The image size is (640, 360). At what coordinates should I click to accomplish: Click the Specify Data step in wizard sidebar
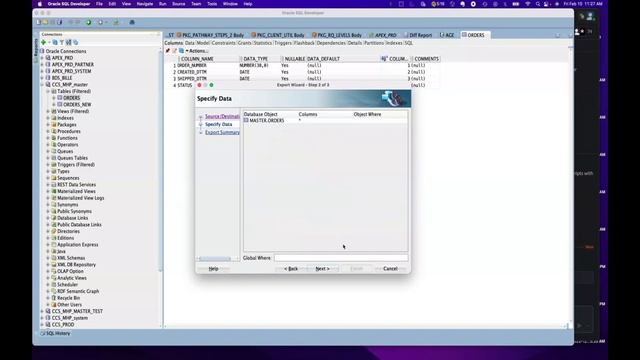218,124
